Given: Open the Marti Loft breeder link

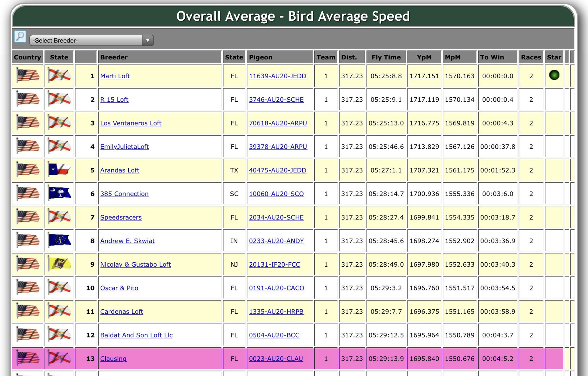Looking at the screenshot, I should pyautogui.click(x=115, y=76).
